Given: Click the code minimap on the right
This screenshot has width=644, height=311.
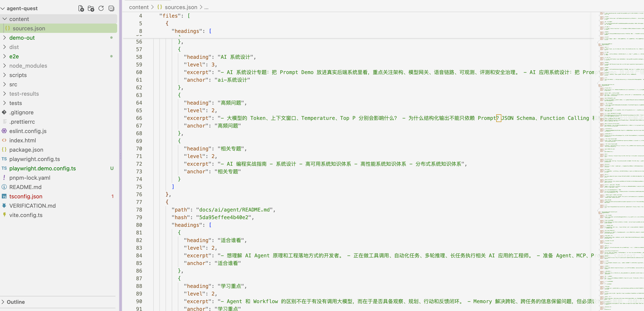Looking at the screenshot, I should coord(620,161).
